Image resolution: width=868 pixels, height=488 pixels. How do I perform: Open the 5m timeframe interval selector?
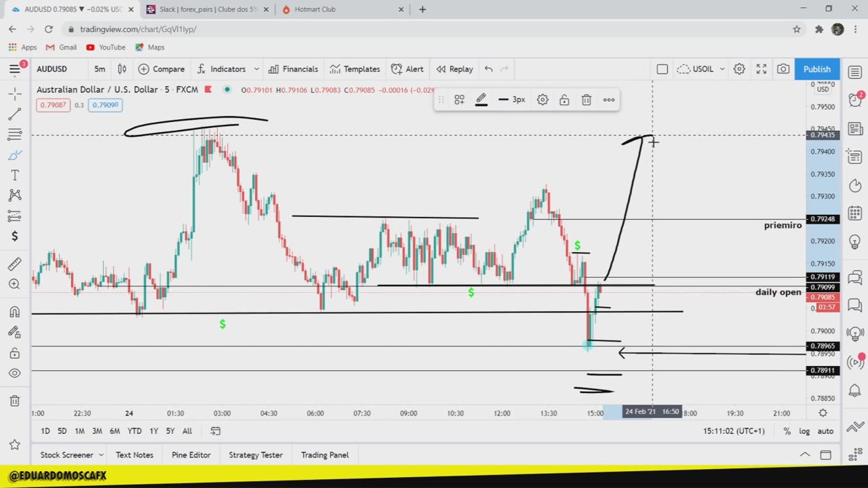click(x=100, y=69)
